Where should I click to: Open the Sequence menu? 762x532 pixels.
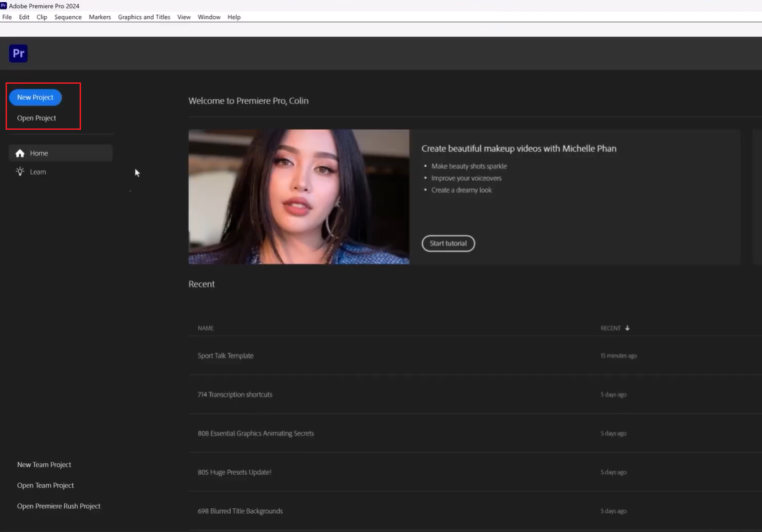point(68,17)
